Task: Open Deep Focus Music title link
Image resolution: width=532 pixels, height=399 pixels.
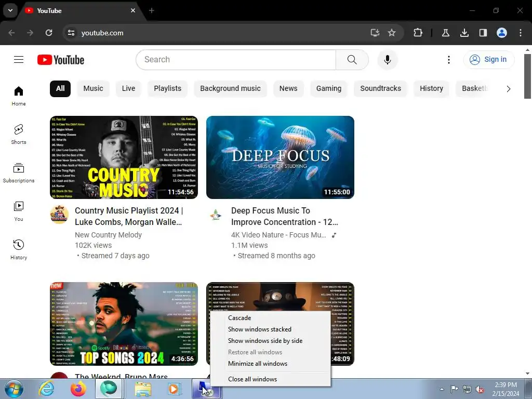Action: 284,216
